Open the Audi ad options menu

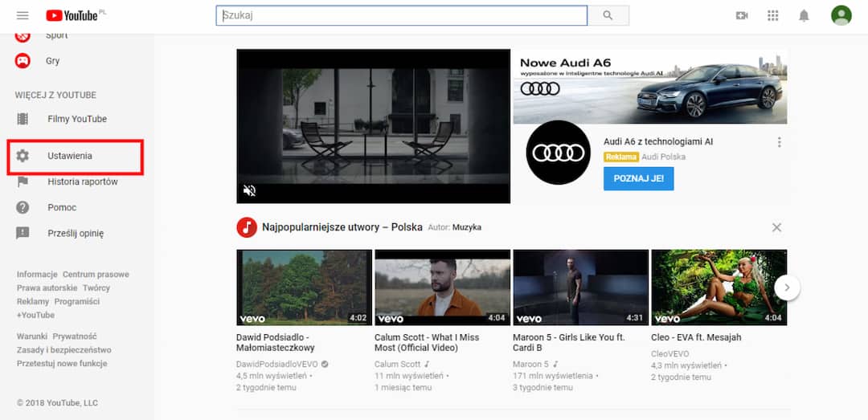[780, 142]
